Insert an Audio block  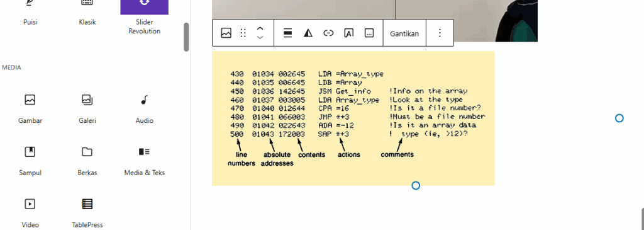tap(144, 108)
